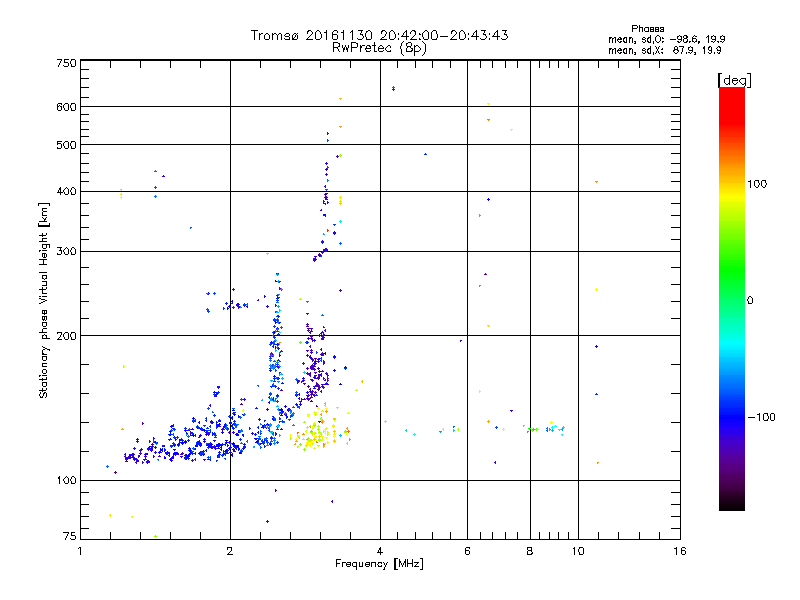This screenshot has height=600, width=800.
Task: Click the cyan point cluster near 9 MHz
Action: (555, 429)
